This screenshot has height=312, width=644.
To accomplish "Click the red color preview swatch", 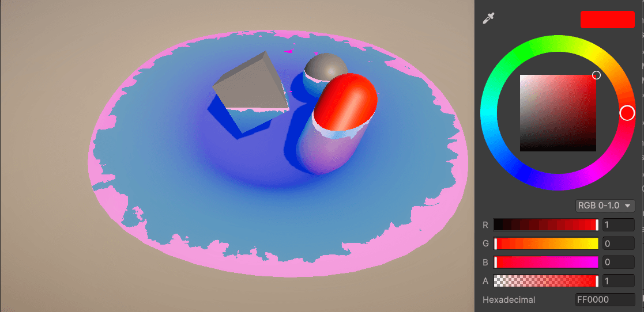I will point(608,20).
